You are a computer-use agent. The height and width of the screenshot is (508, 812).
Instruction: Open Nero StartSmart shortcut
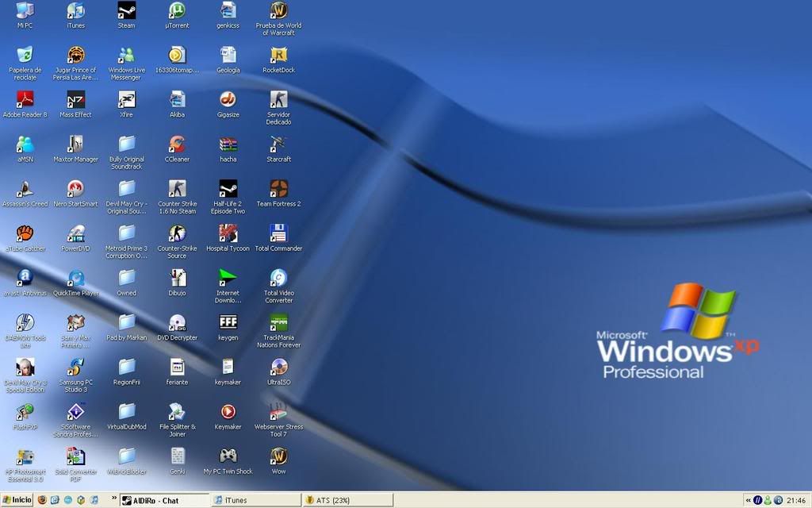point(75,194)
